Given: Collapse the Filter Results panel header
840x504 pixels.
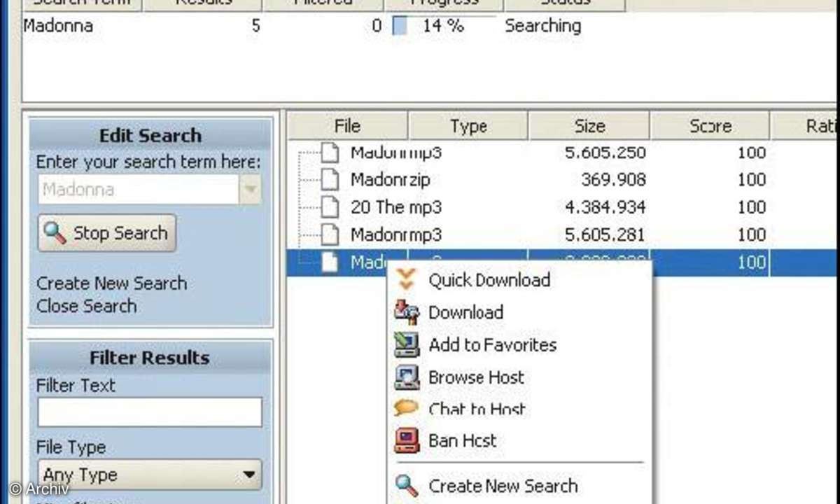Looking at the screenshot, I should 150,358.
